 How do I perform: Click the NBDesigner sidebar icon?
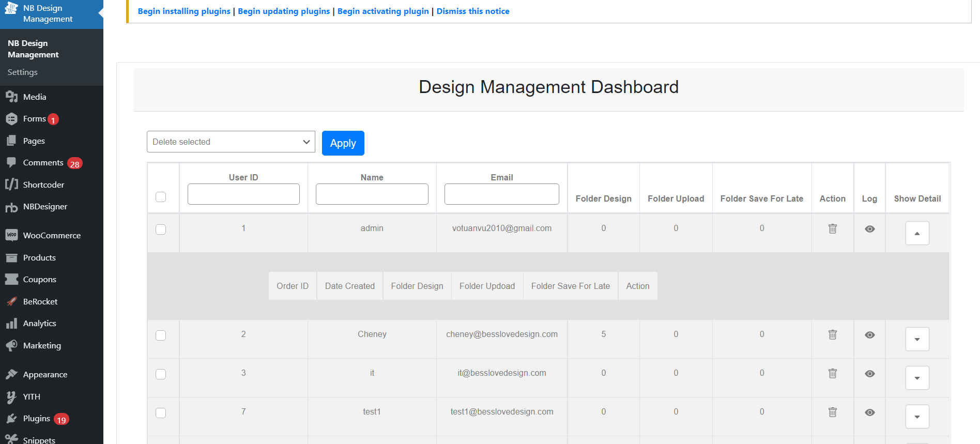click(x=11, y=207)
